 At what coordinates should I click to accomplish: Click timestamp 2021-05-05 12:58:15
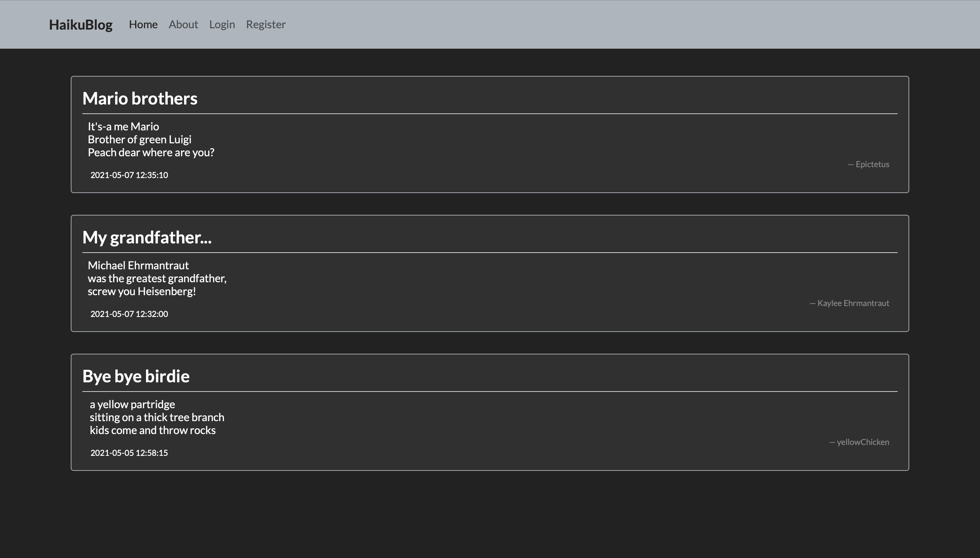[129, 453]
